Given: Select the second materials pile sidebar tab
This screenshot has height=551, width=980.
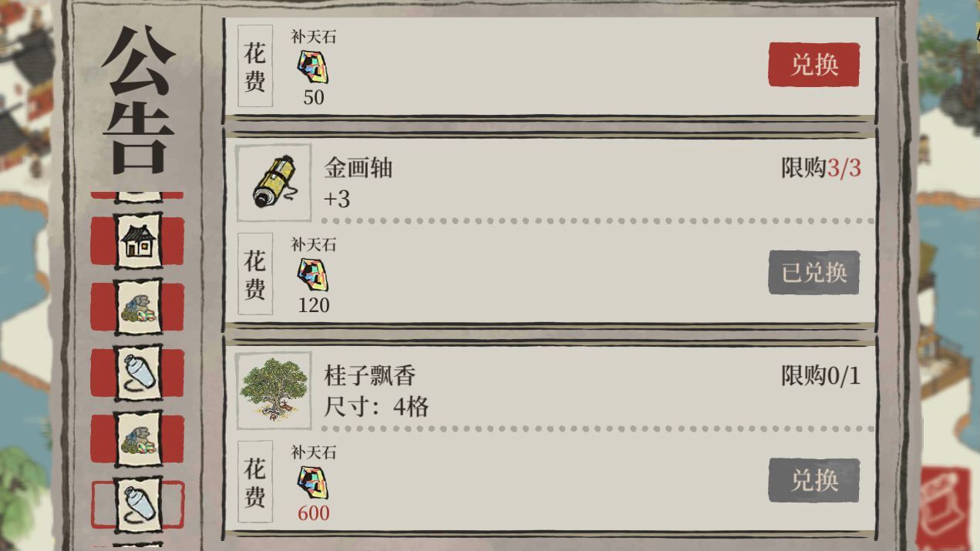Looking at the screenshot, I should 138,439.
